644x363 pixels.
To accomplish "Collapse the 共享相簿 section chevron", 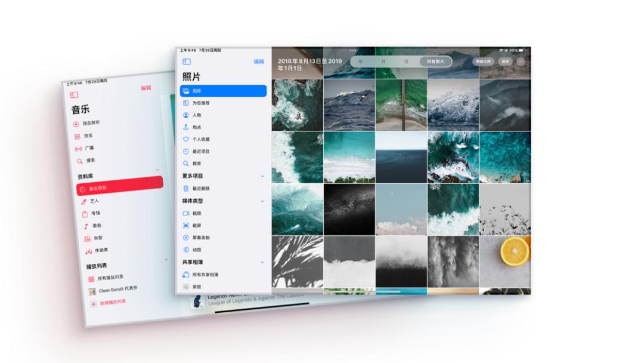I will [262, 262].
